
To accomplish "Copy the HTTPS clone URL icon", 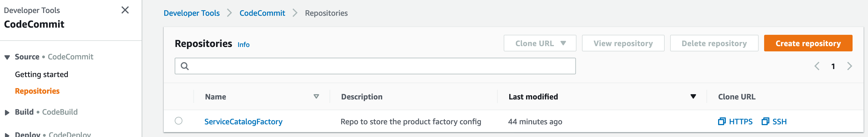I will 721,122.
